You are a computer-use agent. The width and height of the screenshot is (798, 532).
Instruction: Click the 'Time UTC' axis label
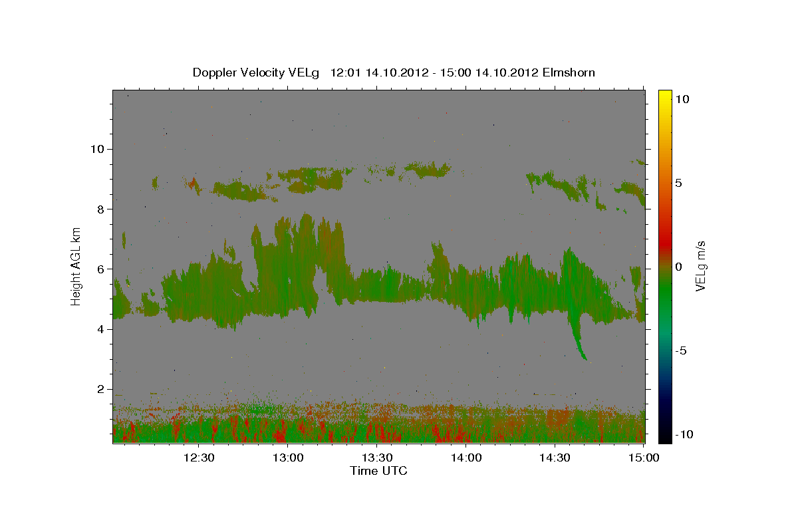point(378,471)
